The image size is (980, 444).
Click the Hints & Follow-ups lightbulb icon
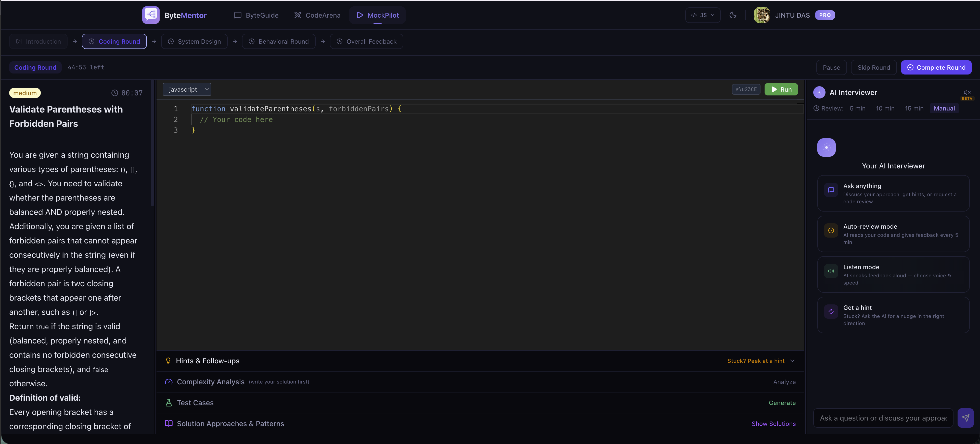[x=168, y=361]
